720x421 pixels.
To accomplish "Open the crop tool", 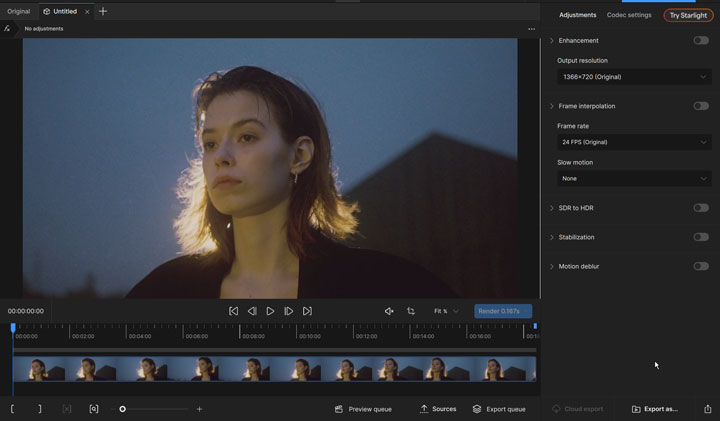I will [411, 311].
